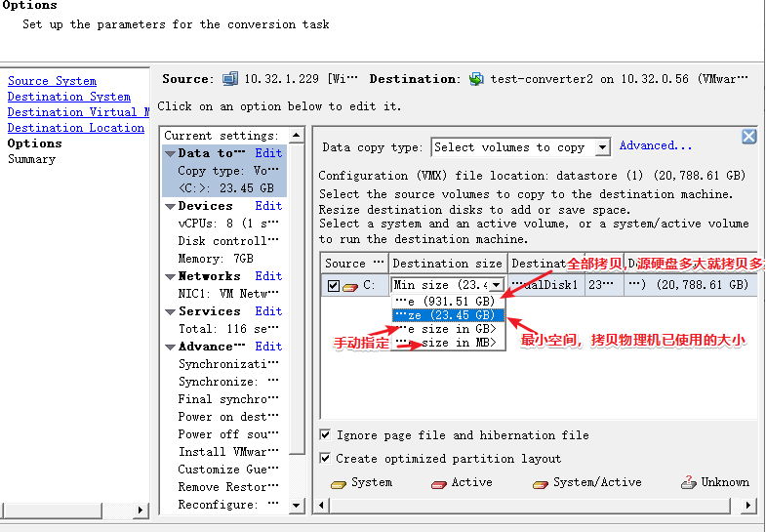Viewport: 766px width, 532px height.
Task: Click the settings list vertical scrollbar
Action: pyautogui.click(x=298, y=293)
